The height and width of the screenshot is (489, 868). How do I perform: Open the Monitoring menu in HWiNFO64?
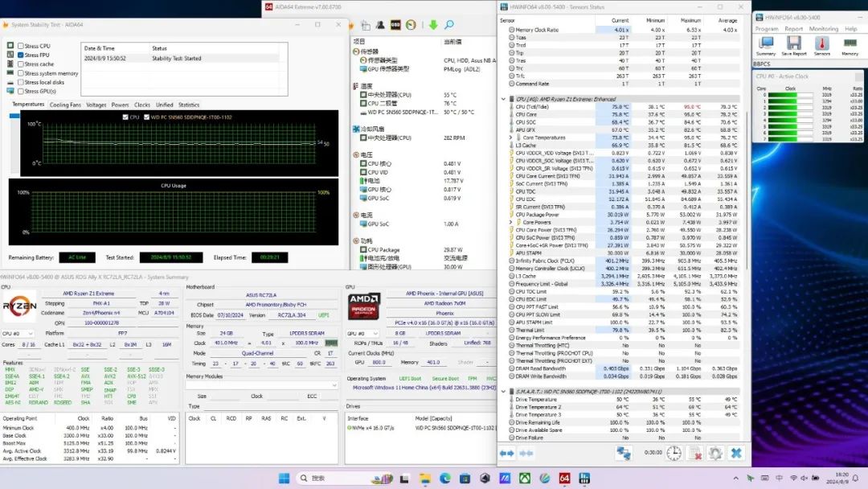[823, 28]
